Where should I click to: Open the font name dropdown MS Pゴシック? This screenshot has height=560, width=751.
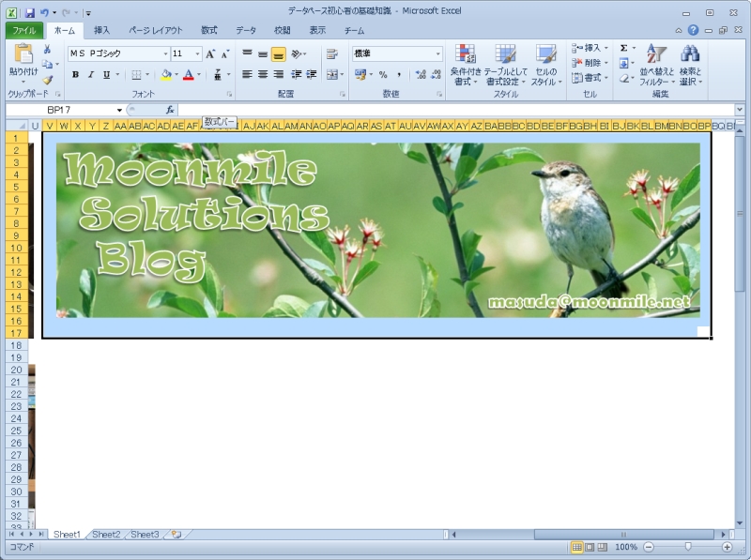165,54
